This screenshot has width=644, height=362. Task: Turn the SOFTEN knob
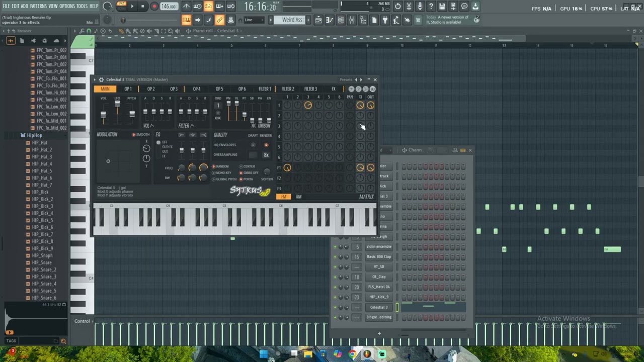click(x=267, y=172)
